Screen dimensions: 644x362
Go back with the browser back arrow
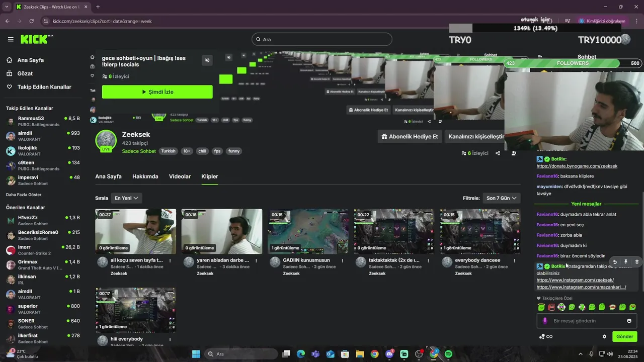[7, 21]
